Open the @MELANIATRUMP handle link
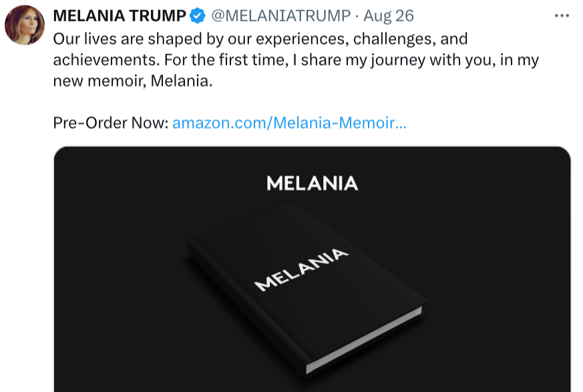The image size is (583, 392). coord(280,16)
